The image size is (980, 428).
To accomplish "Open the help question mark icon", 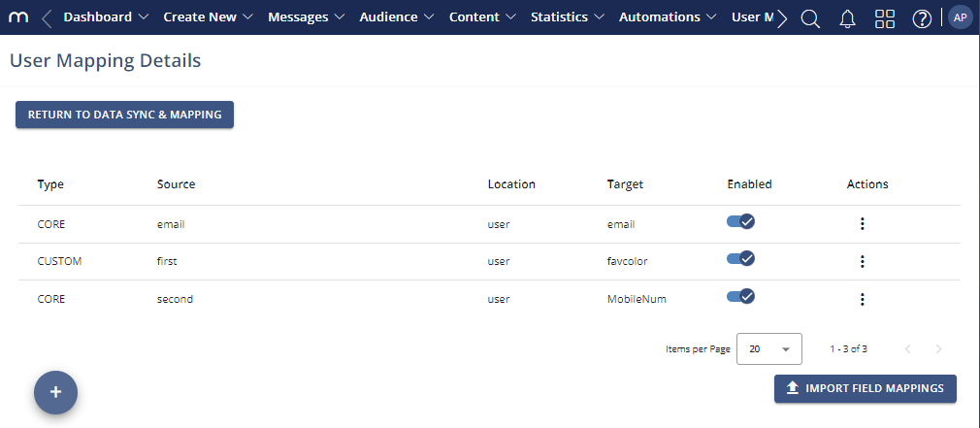I will point(922,18).
